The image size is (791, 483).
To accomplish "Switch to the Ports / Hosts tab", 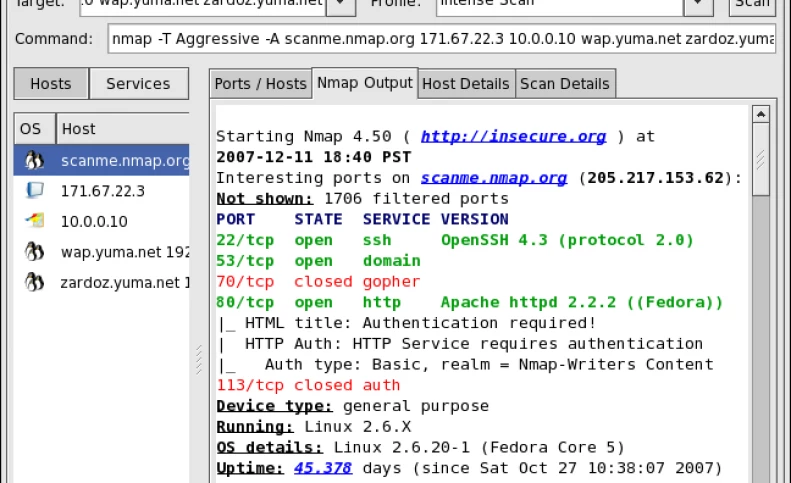I will click(x=261, y=84).
